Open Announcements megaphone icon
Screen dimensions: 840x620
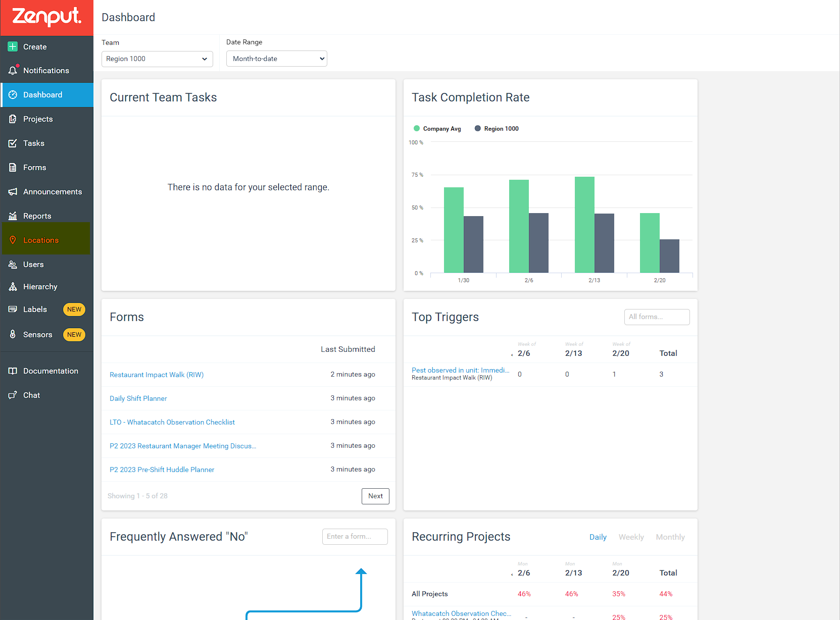click(13, 192)
